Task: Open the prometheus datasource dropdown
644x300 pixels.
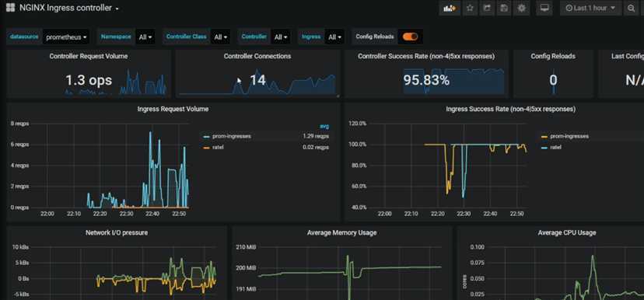Action: tap(66, 37)
